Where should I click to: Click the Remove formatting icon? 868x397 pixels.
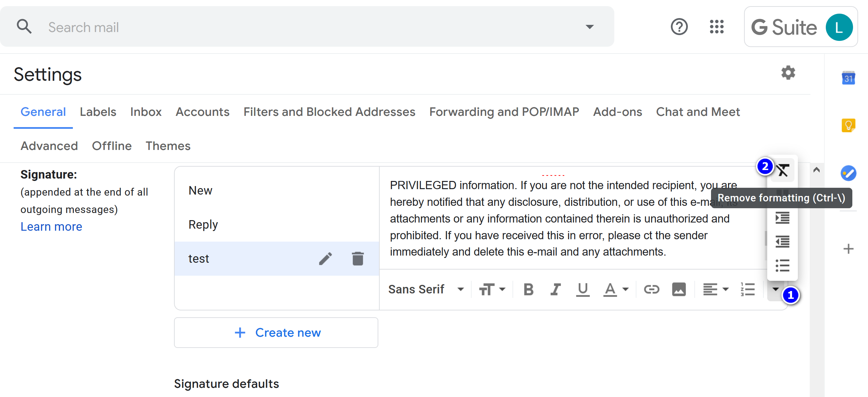point(783,170)
